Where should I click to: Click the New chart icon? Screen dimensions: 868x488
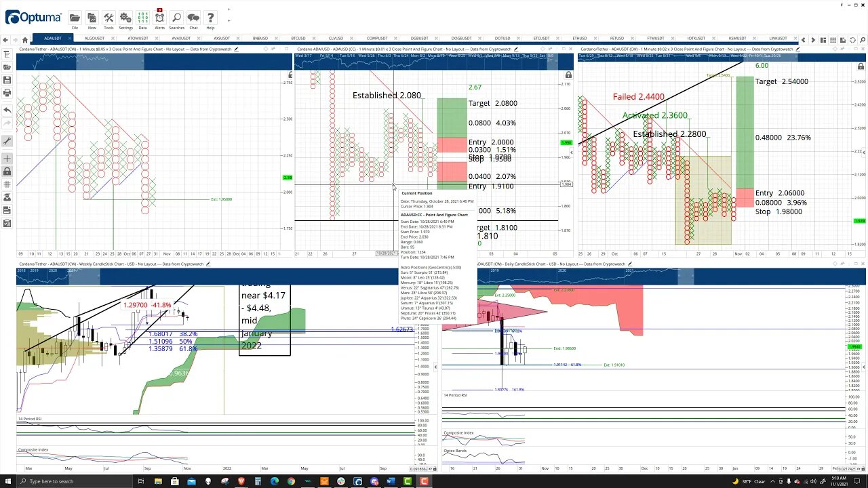click(x=92, y=18)
